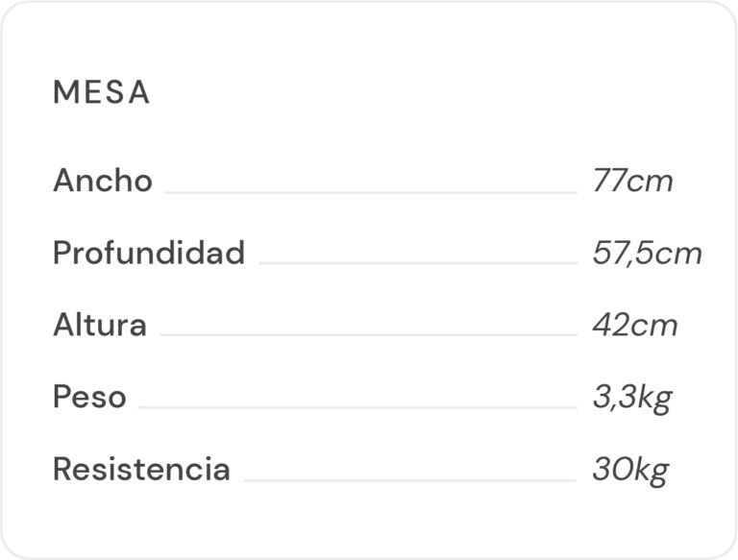Click the Profundidad label
This screenshot has width=738, height=560.
148,253
